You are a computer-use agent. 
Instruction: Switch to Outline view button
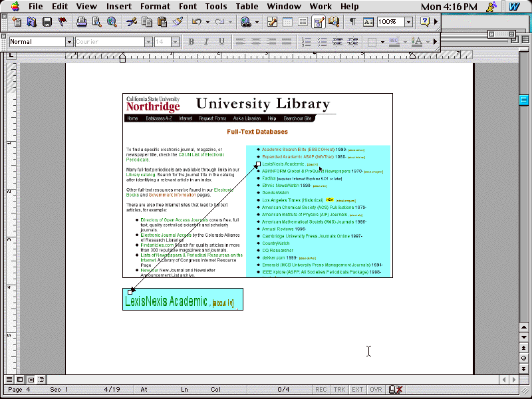[41, 379]
